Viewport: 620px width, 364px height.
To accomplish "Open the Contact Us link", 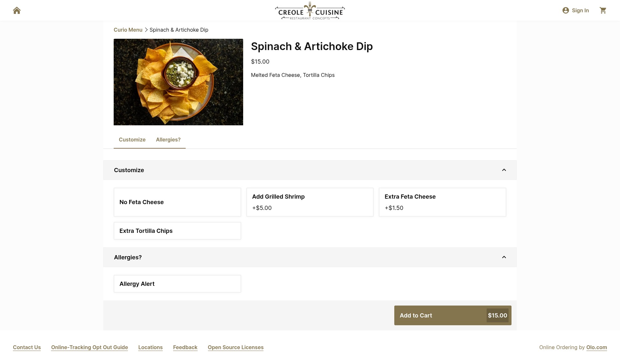I will (27, 347).
